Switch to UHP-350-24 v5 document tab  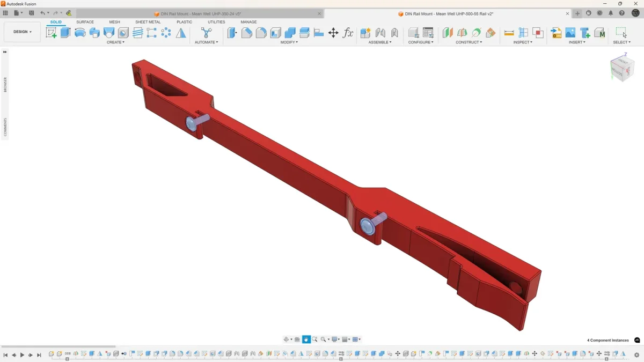point(200,14)
